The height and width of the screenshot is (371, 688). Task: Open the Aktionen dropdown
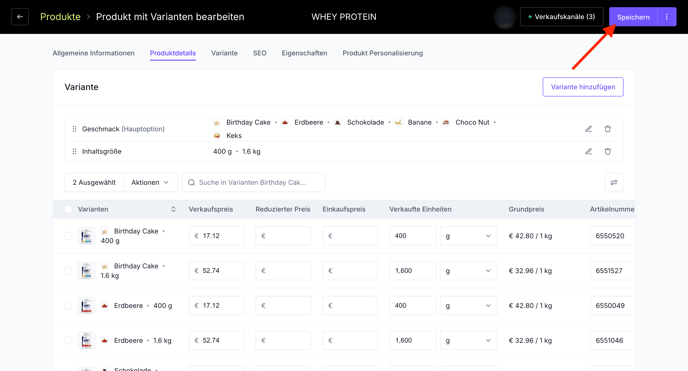tap(150, 182)
